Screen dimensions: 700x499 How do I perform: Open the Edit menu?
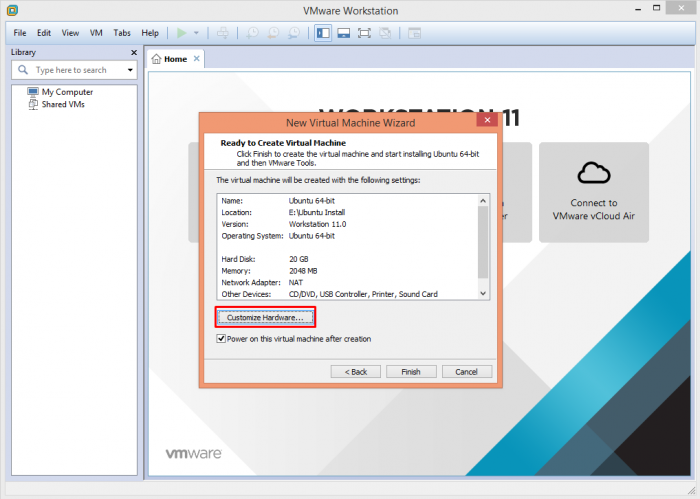(44, 33)
